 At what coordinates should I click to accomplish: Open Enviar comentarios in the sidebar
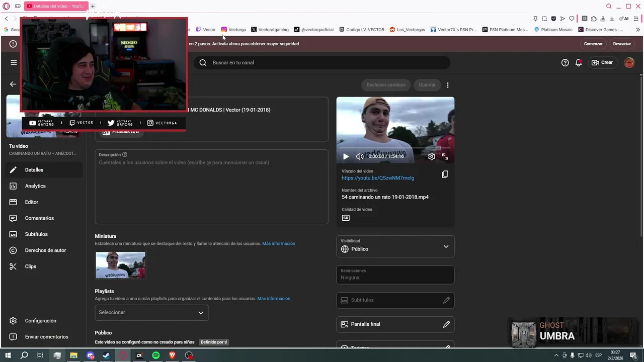pyautogui.click(x=44, y=337)
